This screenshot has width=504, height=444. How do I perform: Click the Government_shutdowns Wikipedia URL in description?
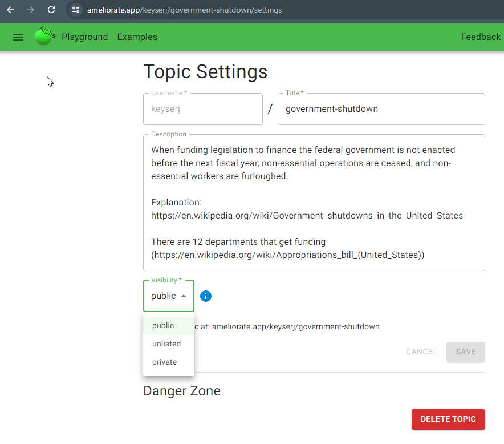[x=307, y=216]
